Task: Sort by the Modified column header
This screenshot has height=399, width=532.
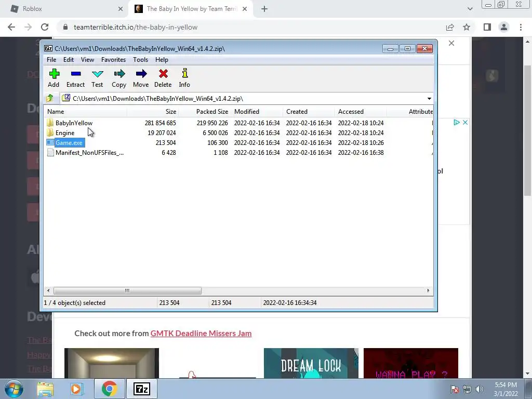Action: coord(257,112)
